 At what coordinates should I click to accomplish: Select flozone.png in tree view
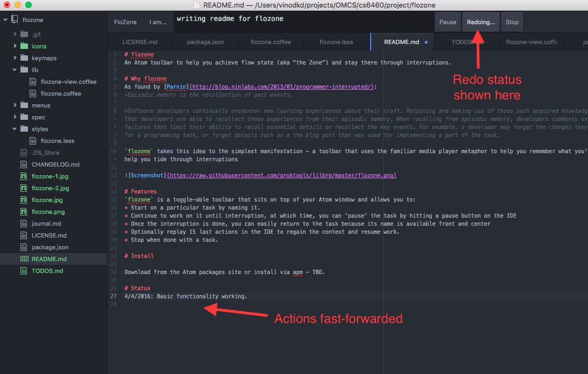pyautogui.click(x=48, y=212)
